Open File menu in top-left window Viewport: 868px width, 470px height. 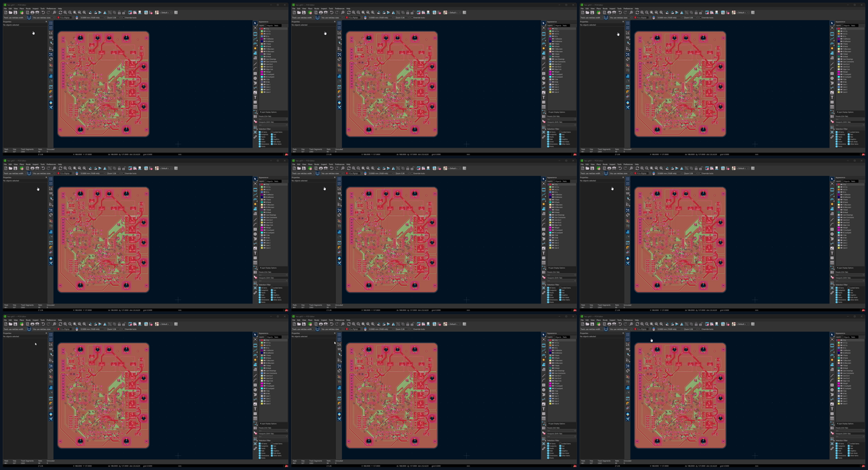(x=5, y=9)
